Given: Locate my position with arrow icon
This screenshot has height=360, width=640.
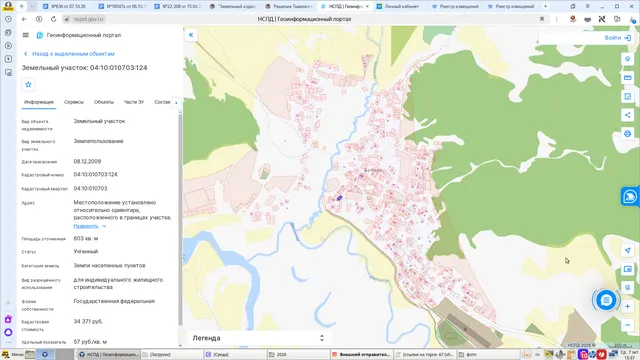Looking at the screenshot, I should 628,250.
